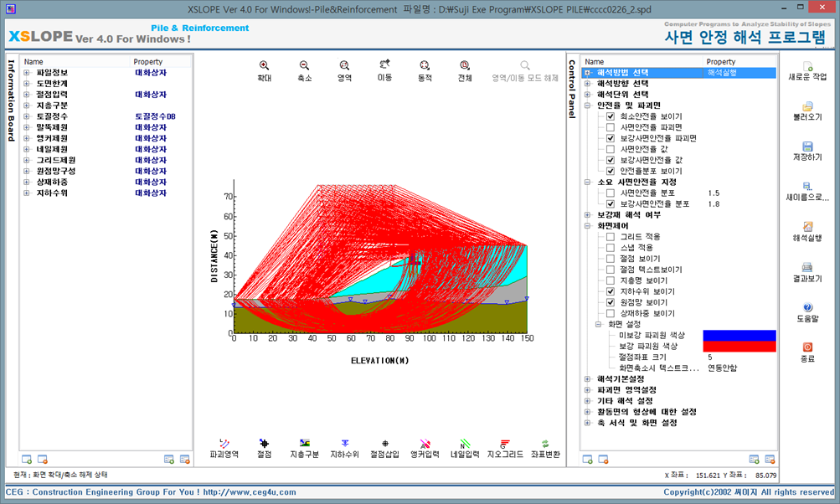Open 대화상자 for 네일제원 row

[151, 149]
